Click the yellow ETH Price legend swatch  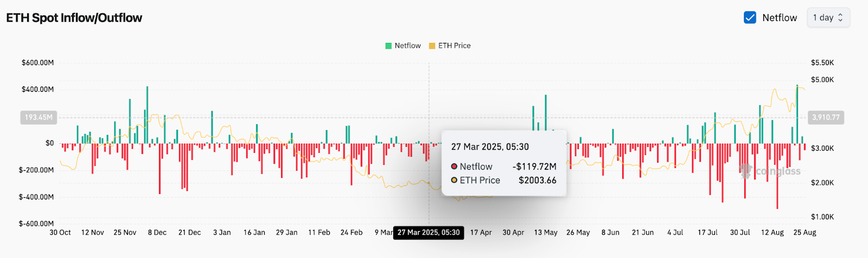click(432, 46)
